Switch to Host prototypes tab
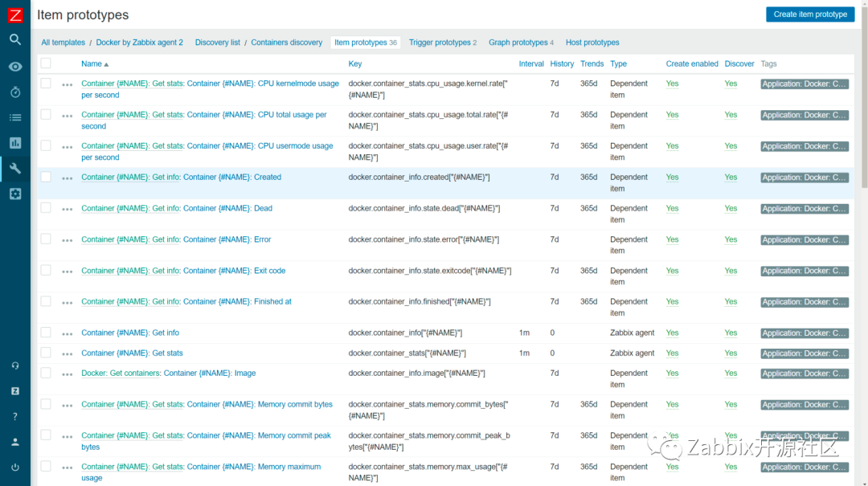Viewport: 868px width, 486px height. pos(592,43)
